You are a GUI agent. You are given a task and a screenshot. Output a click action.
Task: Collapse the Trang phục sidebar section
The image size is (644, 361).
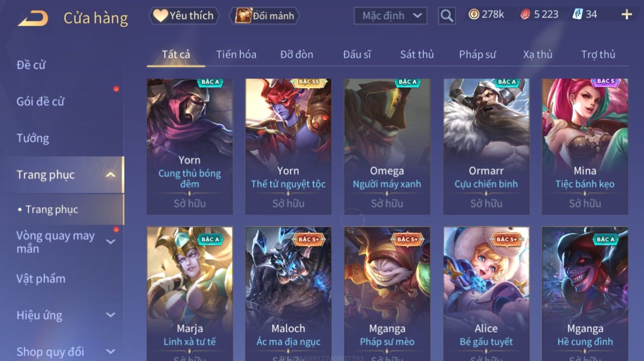(110, 175)
